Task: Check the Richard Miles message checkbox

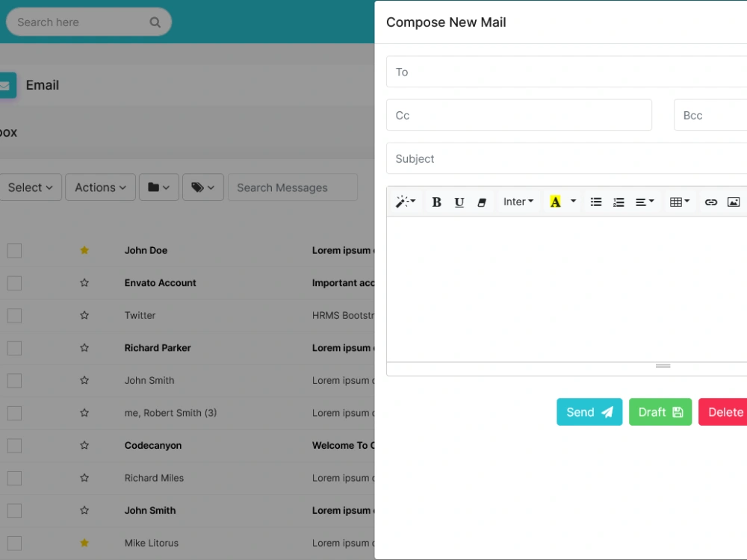Action: pos(14,478)
